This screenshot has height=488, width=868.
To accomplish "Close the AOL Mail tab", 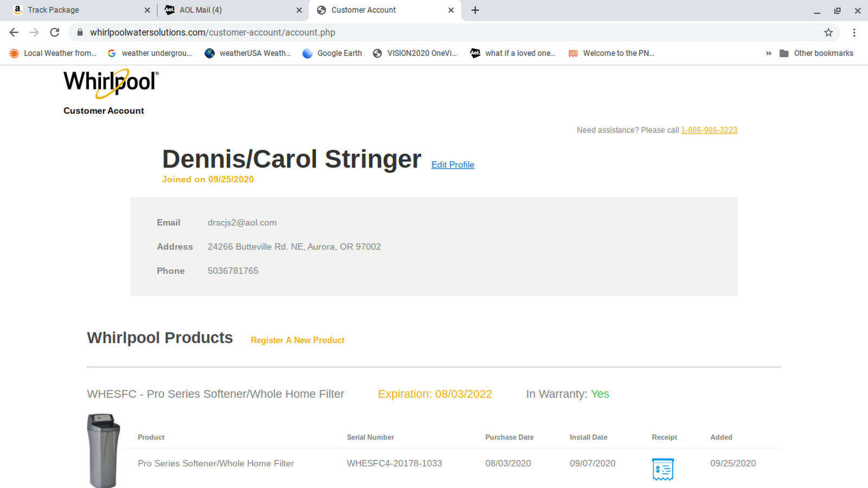I will 299,10.
